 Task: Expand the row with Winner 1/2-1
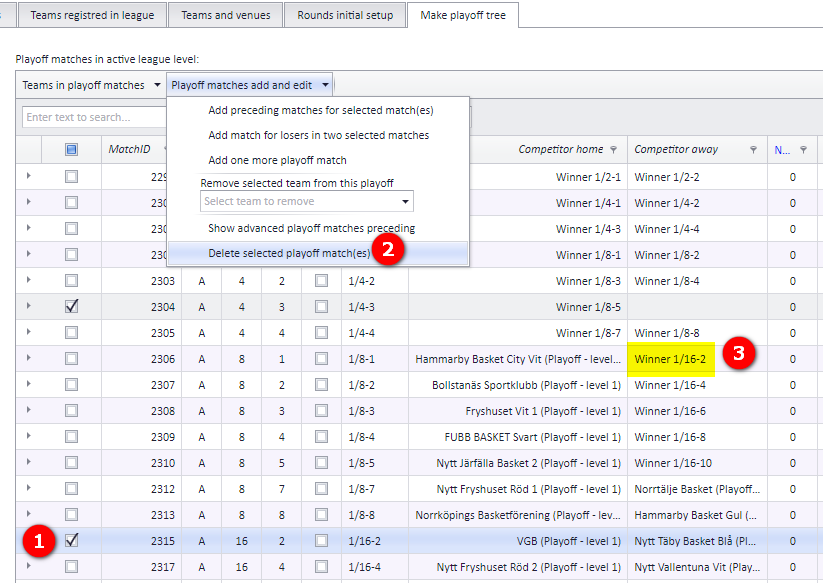29,176
